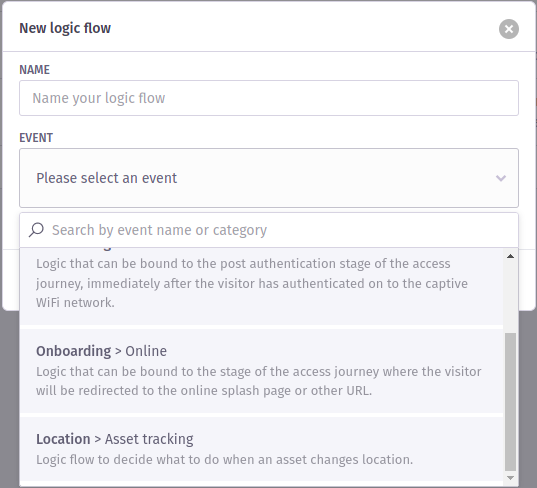The width and height of the screenshot is (537, 488).
Task: Select the 'Onboarding > Online' event
Action: [261, 371]
